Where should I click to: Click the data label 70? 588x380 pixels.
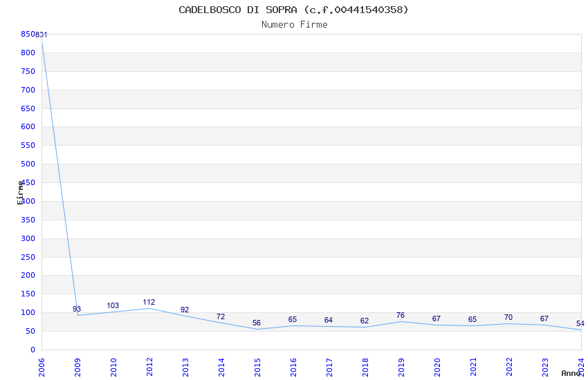click(x=508, y=317)
